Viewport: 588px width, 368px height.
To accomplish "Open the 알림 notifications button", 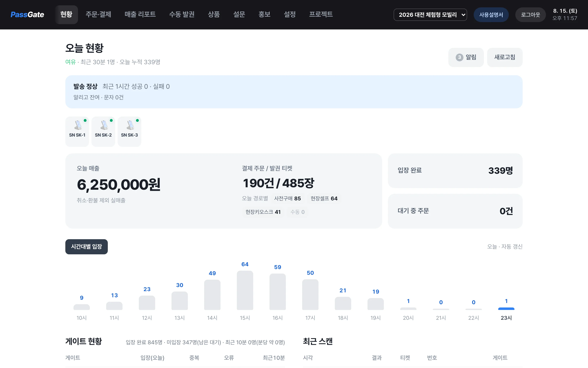I will click(466, 57).
